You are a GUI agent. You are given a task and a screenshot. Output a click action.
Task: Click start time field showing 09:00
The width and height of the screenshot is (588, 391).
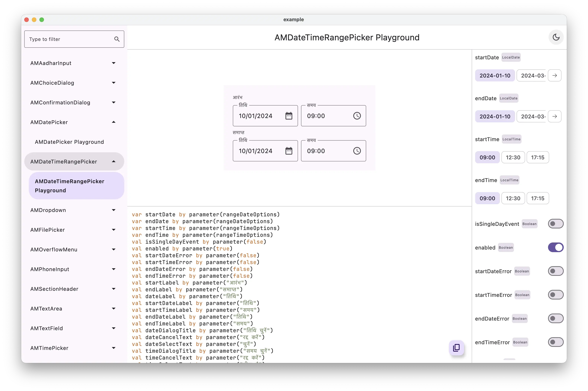(x=333, y=116)
